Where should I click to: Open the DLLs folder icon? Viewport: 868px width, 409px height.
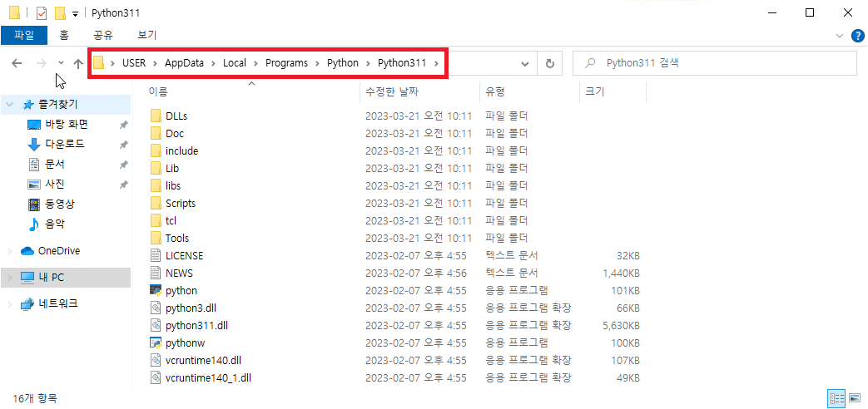(156, 116)
